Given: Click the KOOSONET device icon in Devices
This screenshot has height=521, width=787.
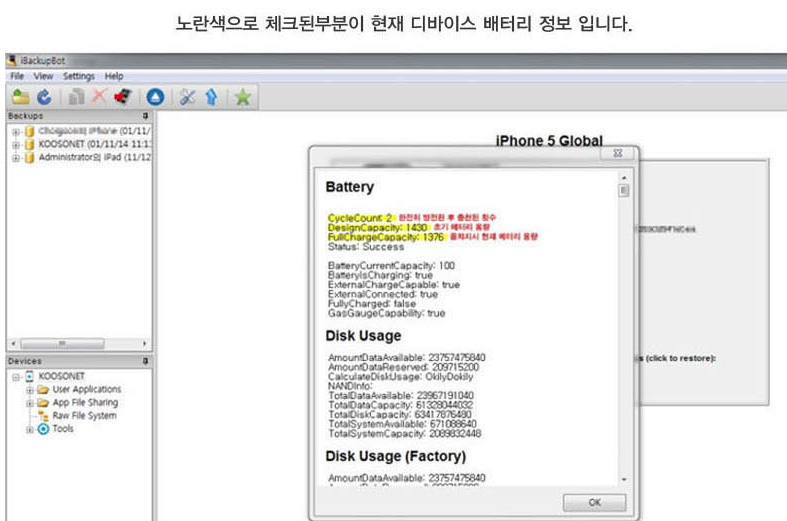Looking at the screenshot, I should tap(30, 376).
